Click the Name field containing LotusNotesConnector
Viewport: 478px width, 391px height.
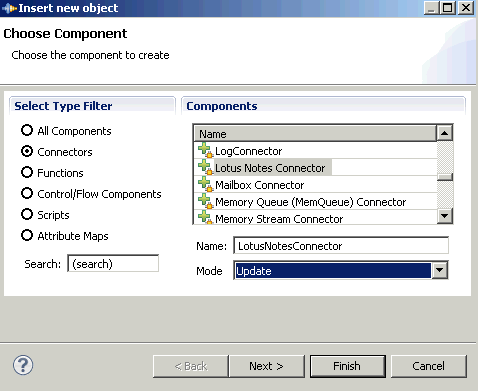tap(341, 246)
